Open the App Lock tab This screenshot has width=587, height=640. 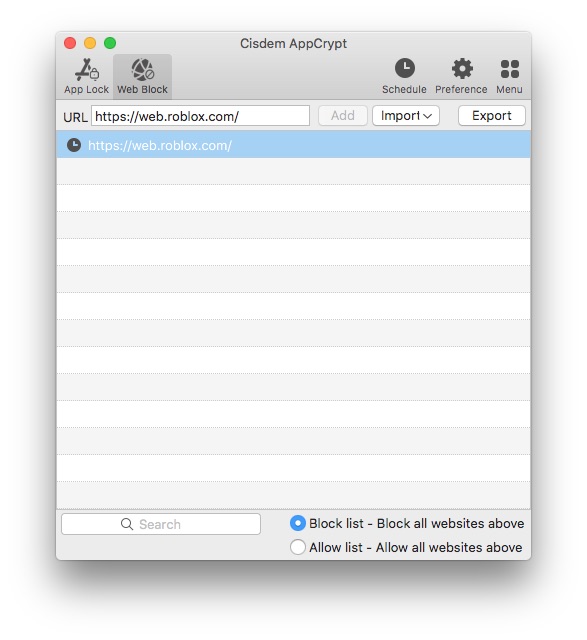click(86, 77)
